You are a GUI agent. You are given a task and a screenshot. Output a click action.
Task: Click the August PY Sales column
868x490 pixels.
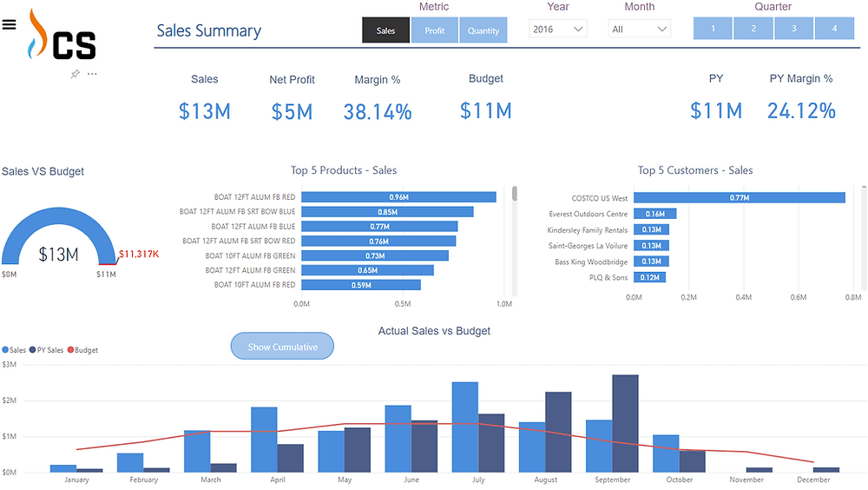click(558, 433)
